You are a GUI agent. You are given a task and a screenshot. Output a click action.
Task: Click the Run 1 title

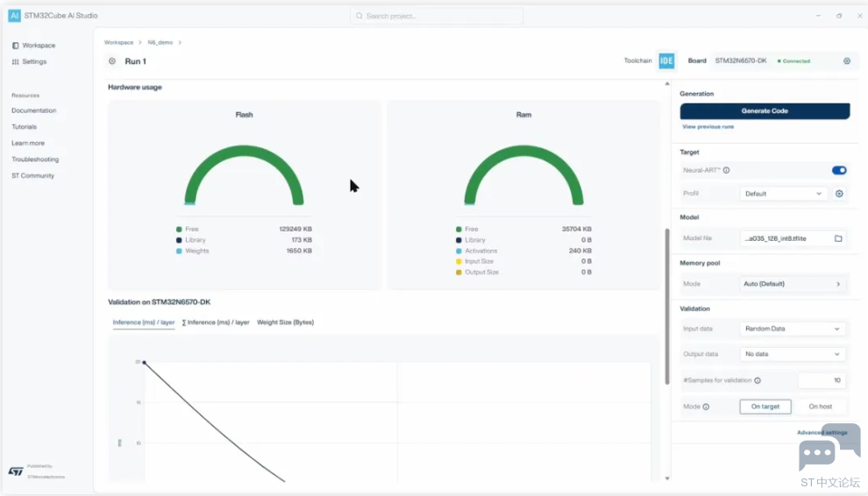136,61
